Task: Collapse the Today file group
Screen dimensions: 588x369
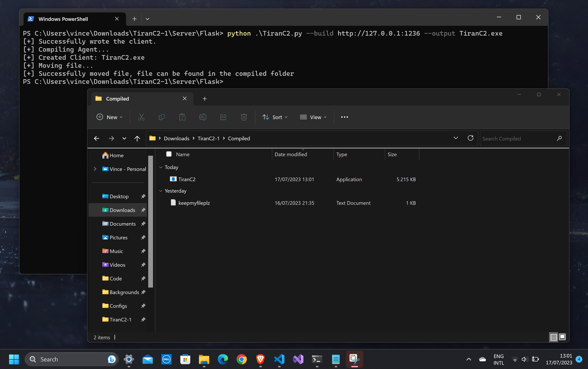Action: [161, 167]
